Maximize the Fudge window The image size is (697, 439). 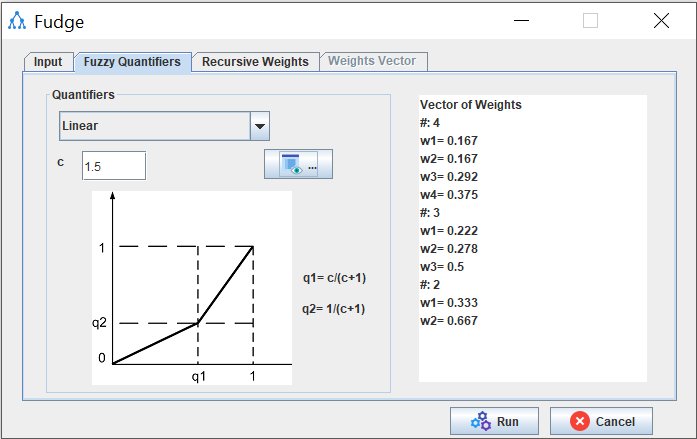tap(591, 21)
